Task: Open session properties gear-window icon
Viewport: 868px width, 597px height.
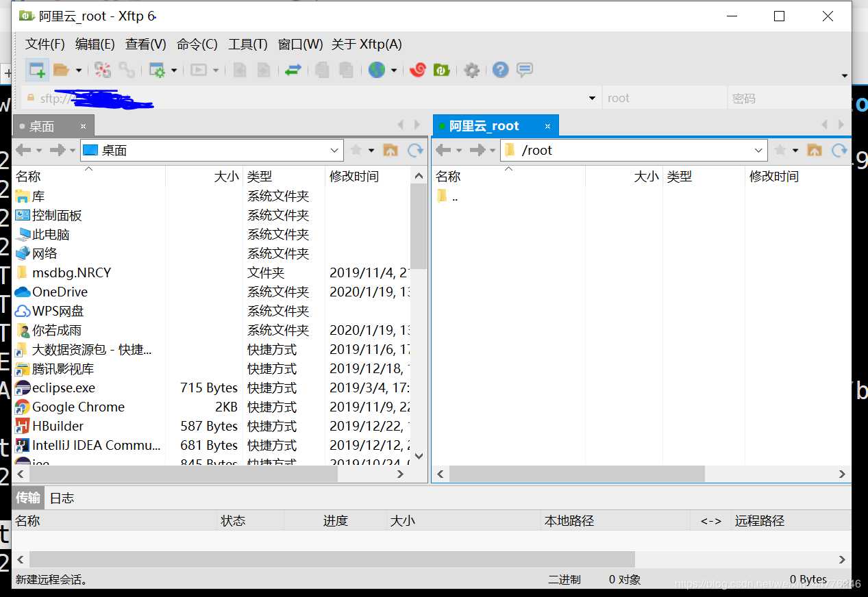Action: pyautogui.click(x=157, y=69)
